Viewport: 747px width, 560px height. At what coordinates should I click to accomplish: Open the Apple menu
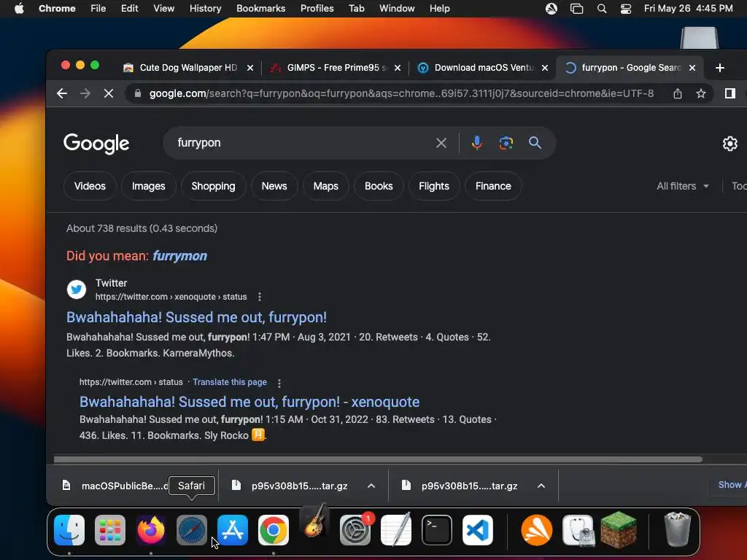coord(19,9)
